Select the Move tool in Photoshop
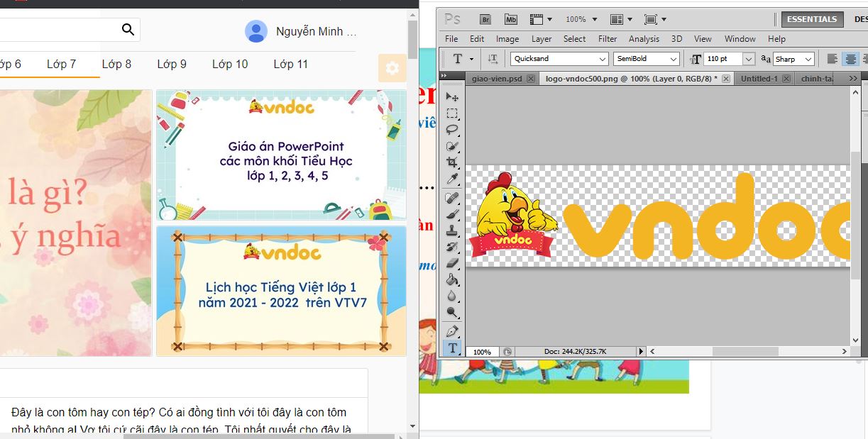Screen dimensions: 868x439 pos(452,96)
